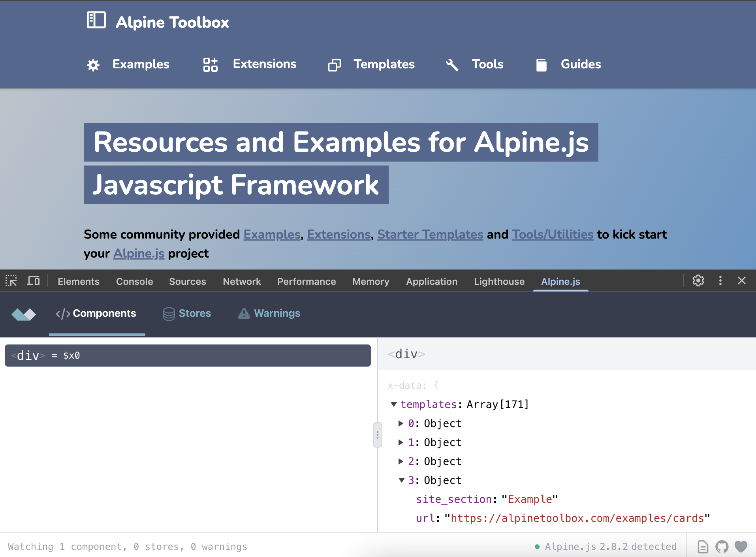The height and width of the screenshot is (557, 756).
Task: Open the Starter Templates link
Action: [430, 234]
